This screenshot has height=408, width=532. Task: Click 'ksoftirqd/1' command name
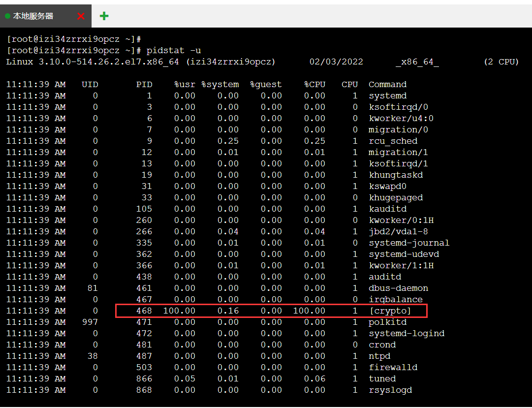pos(399,163)
